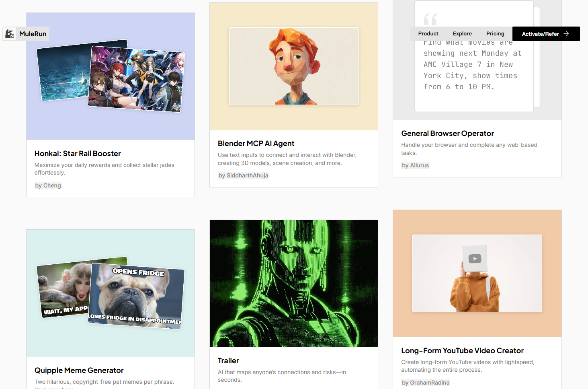Click the 'Handle your browser and complete' description

[469, 149]
